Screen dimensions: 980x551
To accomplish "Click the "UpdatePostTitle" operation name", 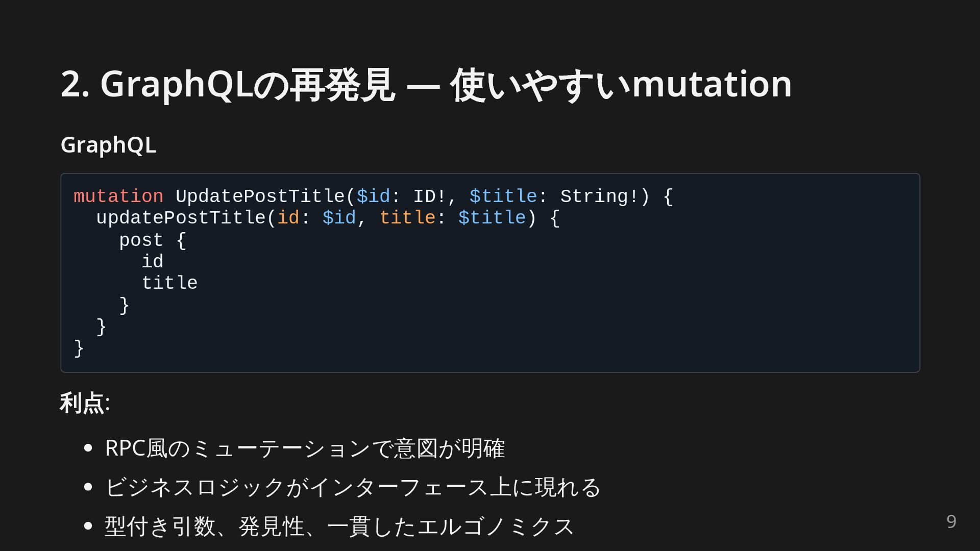I will 260,196.
